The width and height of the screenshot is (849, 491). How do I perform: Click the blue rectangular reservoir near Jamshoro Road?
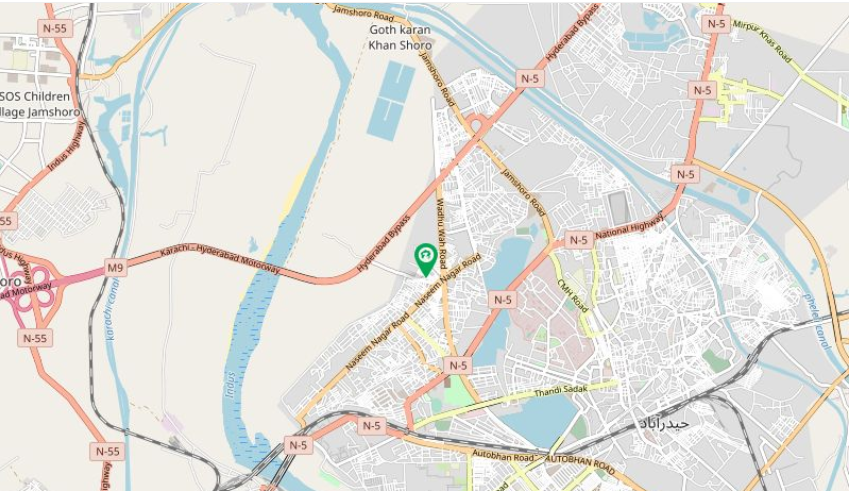point(391,100)
